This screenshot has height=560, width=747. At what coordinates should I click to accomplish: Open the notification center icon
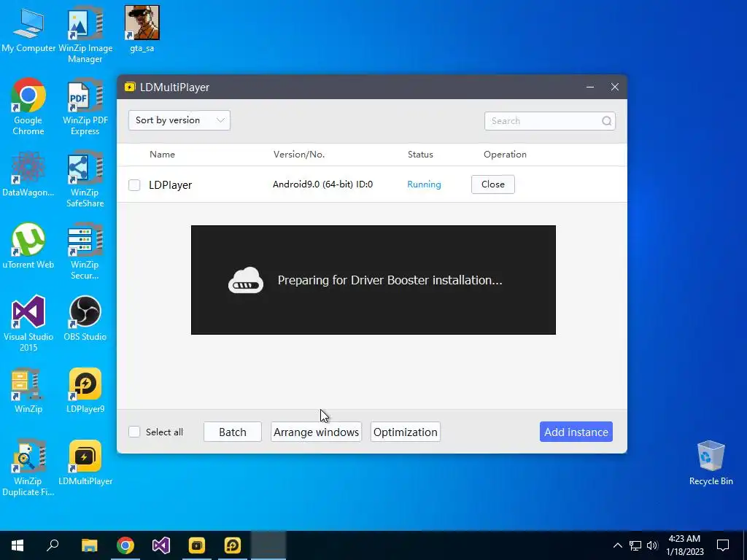[x=723, y=545]
